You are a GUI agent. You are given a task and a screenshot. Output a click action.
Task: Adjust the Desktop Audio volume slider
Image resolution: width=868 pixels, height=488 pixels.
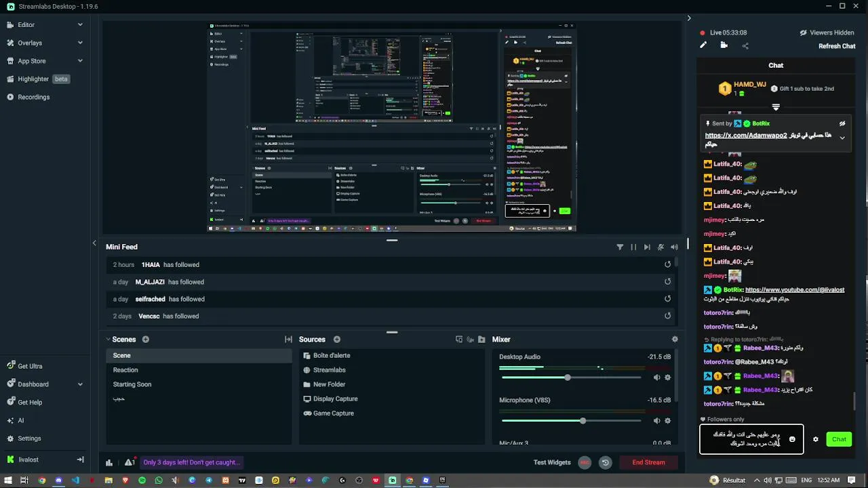click(572, 378)
